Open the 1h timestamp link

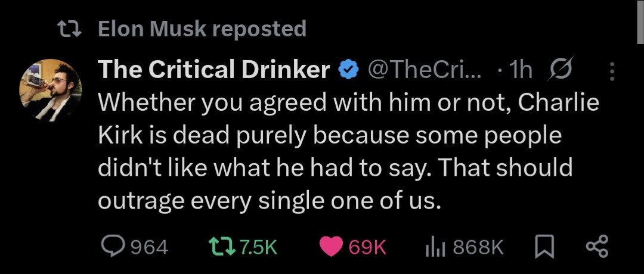click(x=519, y=71)
